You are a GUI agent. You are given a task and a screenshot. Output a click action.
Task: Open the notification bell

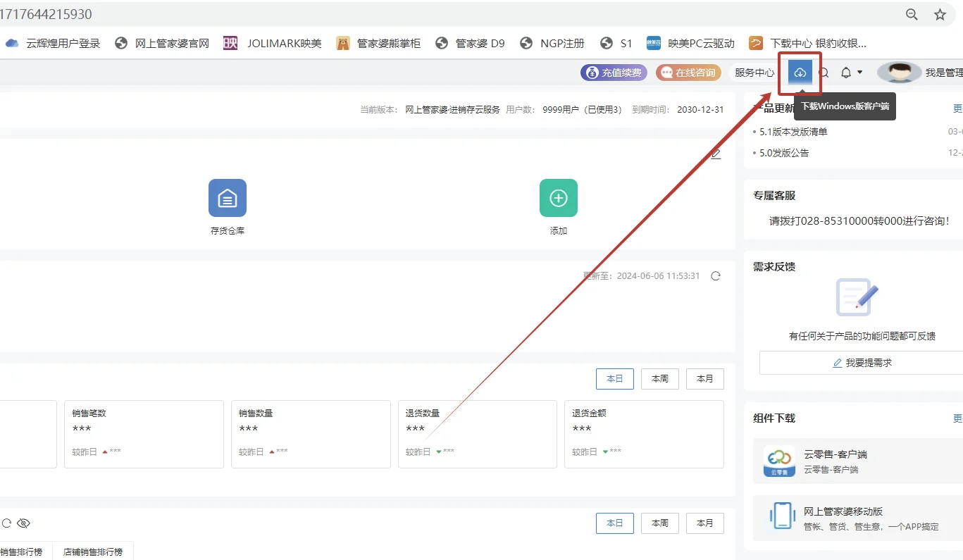pyautogui.click(x=846, y=73)
